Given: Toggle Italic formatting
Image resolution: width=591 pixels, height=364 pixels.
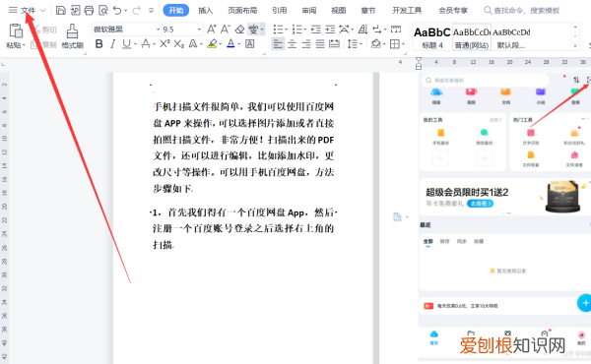Looking at the screenshot, I should click(112, 44).
